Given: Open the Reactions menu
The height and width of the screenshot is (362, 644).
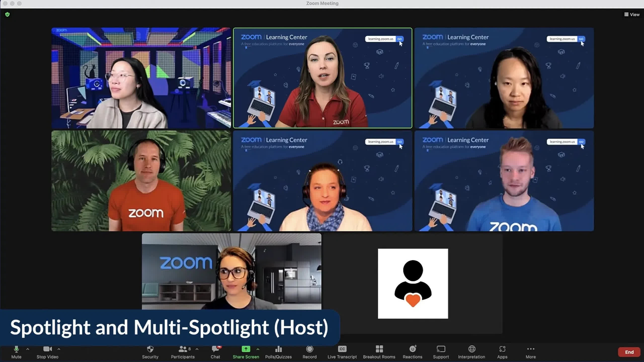Looking at the screenshot, I should [x=413, y=352].
